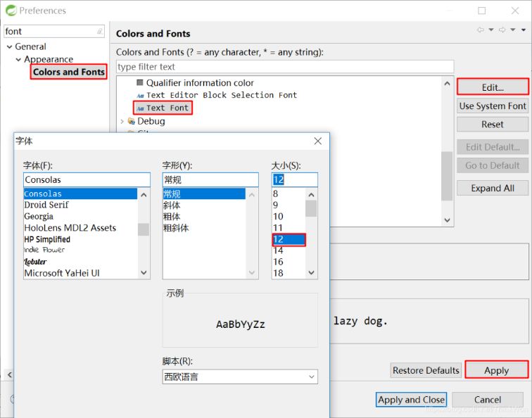This screenshot has width=532, height=418.
Task: Select font size 16
Action: [x=289, y=262]
